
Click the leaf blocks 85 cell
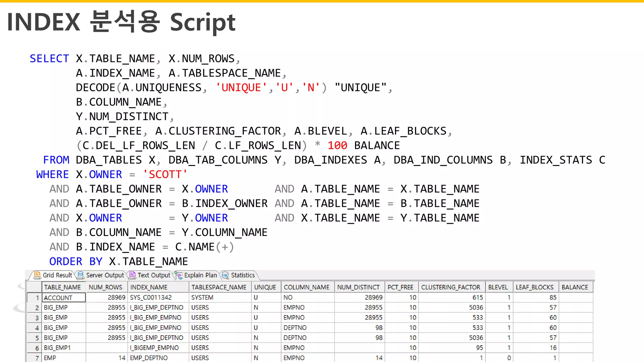point(536,298)
